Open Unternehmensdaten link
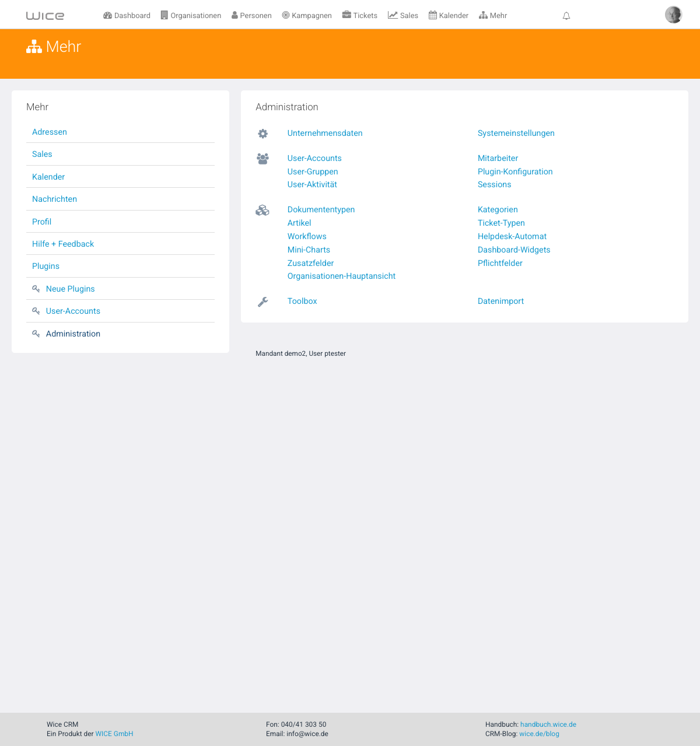This screenshot has width=700, height=746. click(325, 133)
